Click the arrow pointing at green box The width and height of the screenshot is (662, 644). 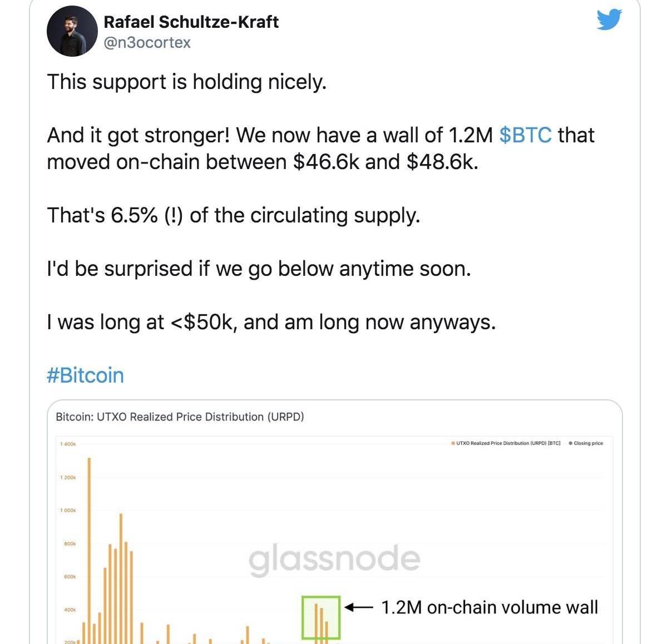pyautogui.click(x=358, y=607)
